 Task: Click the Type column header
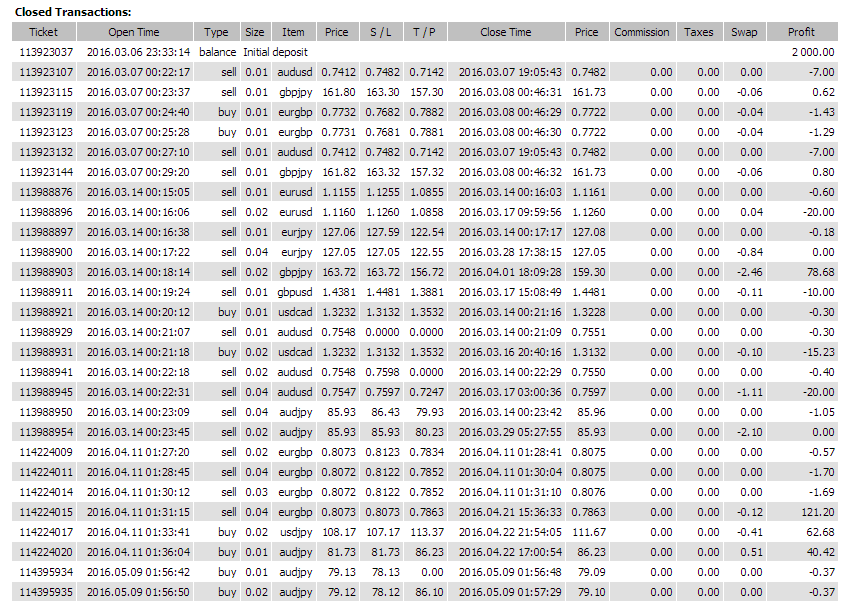pos(216,32)
